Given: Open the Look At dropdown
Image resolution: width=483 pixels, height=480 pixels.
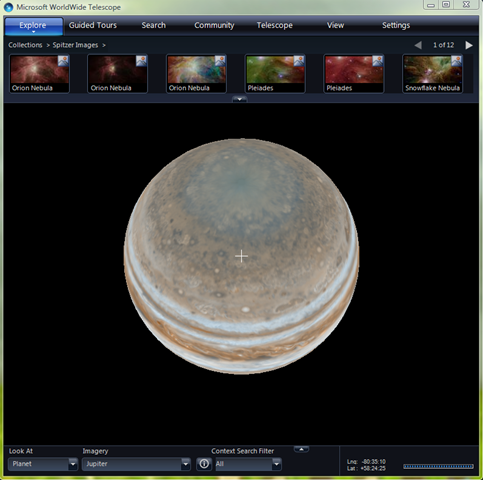Looking at the screenshot, I should click(x=43, y=464).
